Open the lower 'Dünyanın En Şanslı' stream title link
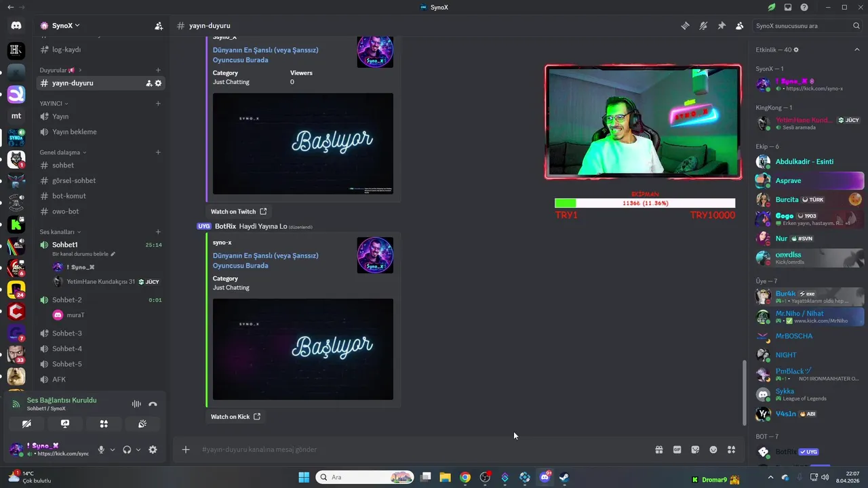Screen dimensions: 868x488 [265, 261]
